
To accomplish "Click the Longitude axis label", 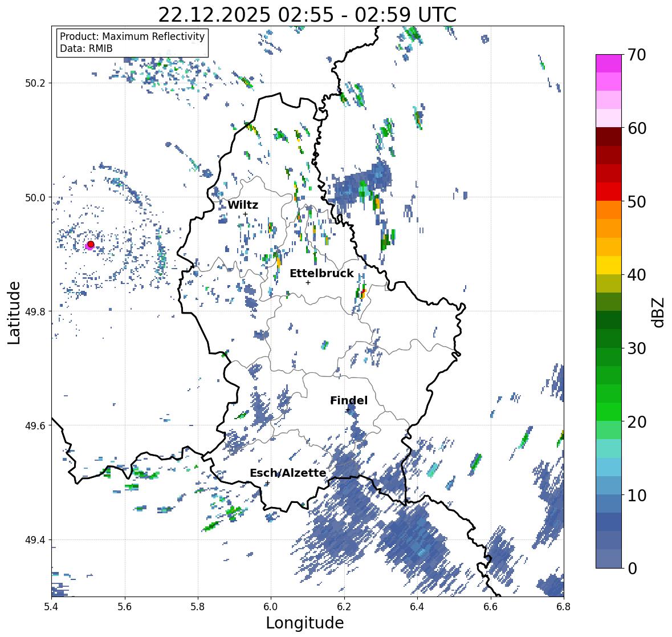I will pyautogui.click(x=305, y=623).
